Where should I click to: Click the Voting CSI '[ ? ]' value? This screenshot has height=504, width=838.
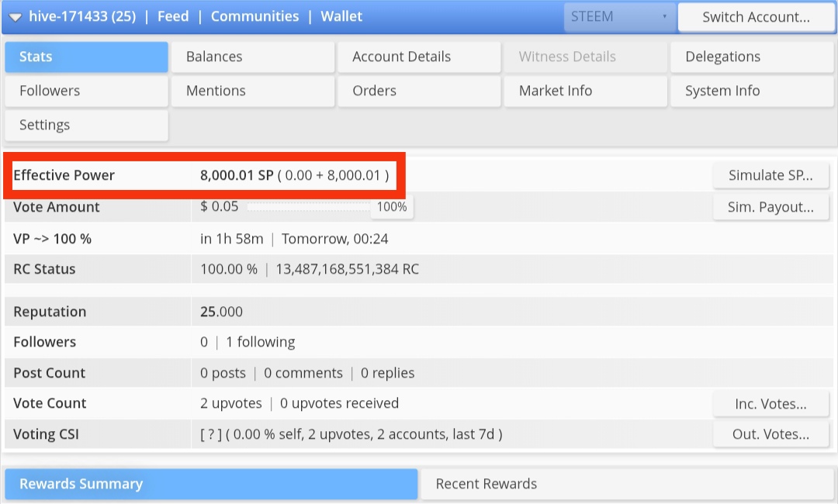point(210,434)
